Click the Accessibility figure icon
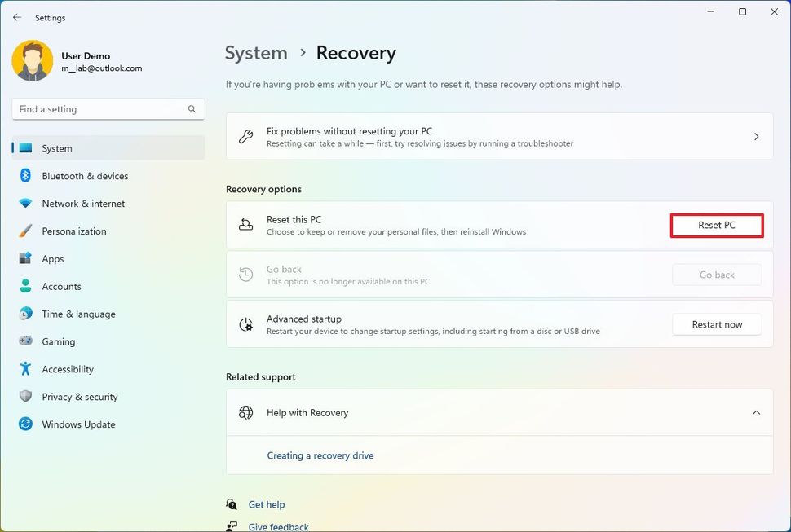Screen dimensions: 791x532 [25, 369]
